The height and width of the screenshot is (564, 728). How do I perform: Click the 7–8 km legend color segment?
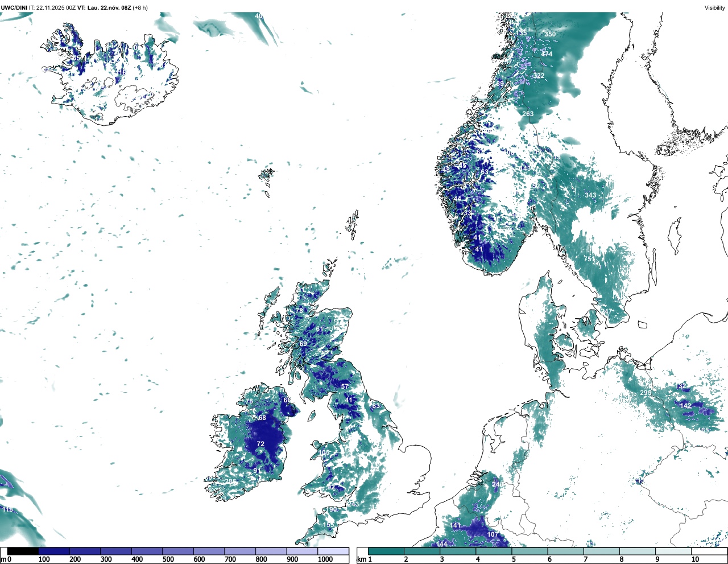(602, 551)
